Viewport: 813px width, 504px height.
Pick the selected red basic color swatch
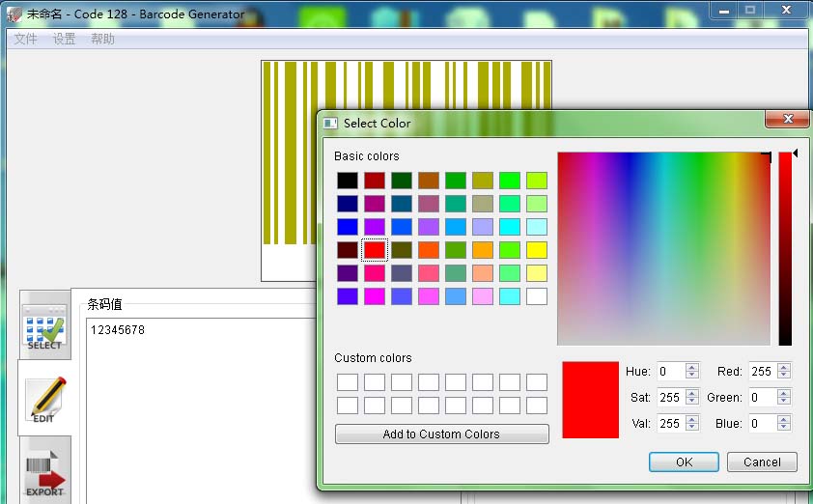tap(375, 250)
